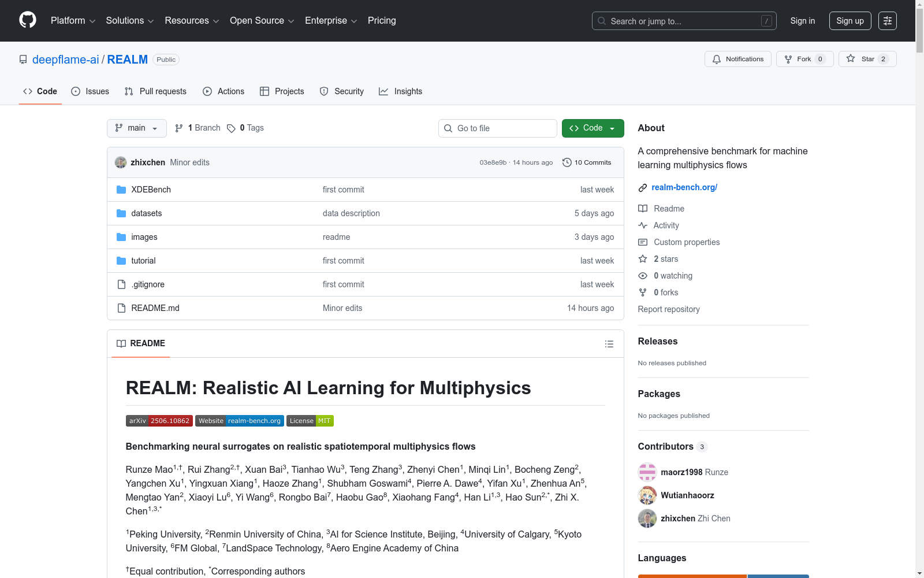Click Wutianhaoorz contributor avatar

[647, 495]
